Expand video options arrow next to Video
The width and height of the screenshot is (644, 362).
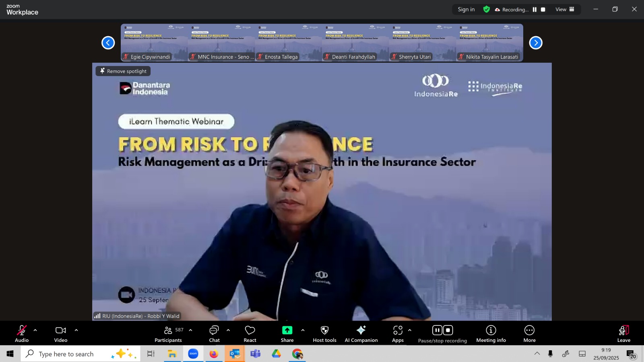pyautogui.click(x=76, y=330)
